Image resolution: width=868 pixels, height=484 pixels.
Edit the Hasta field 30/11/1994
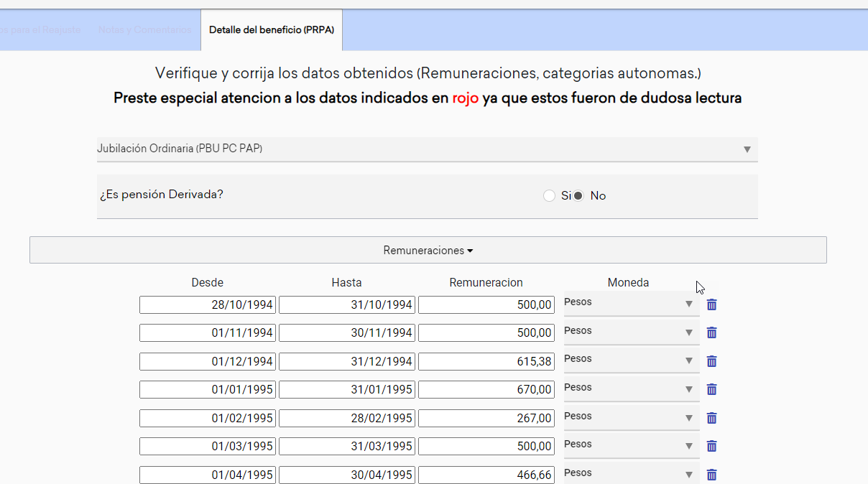pos(347,332)
